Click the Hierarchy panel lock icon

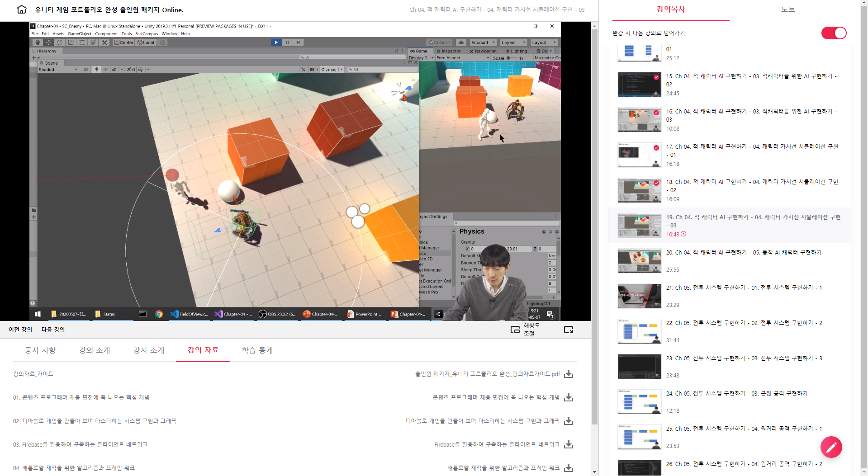click(397, 51)
